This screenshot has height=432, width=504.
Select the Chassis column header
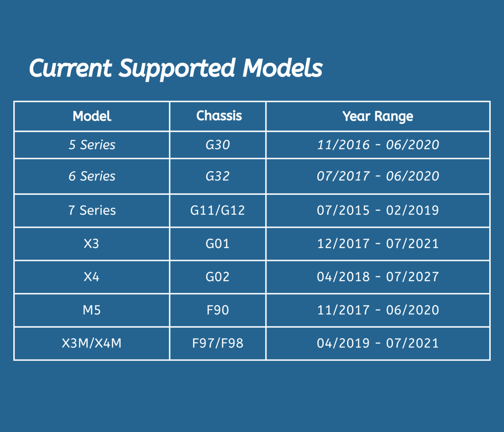point(219,116)
